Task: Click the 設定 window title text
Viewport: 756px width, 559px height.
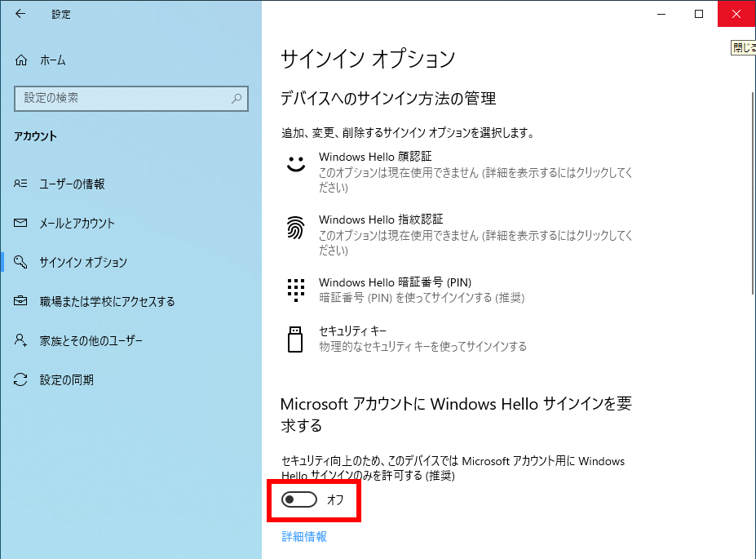Action: (61, 15)
